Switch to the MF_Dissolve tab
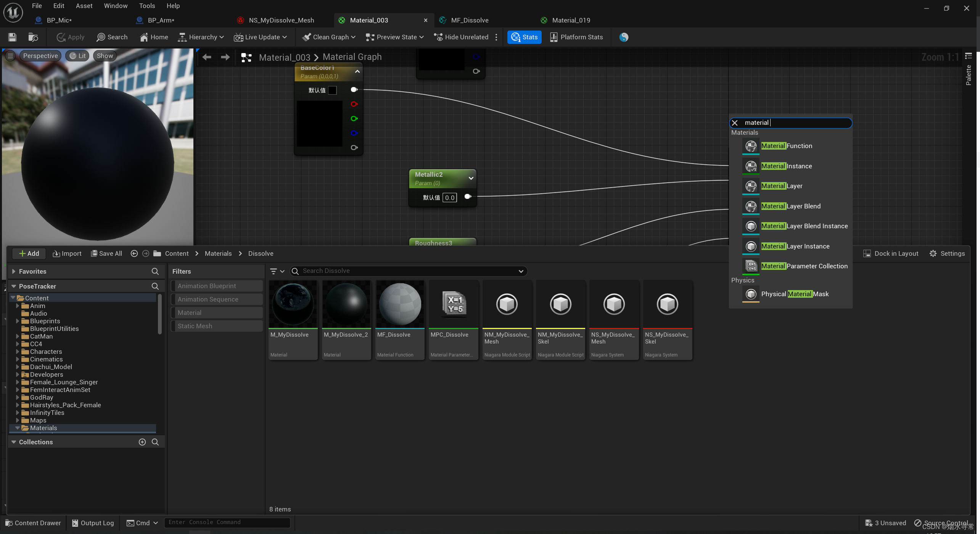Screen dimensions: 980x534 point(469,20)
